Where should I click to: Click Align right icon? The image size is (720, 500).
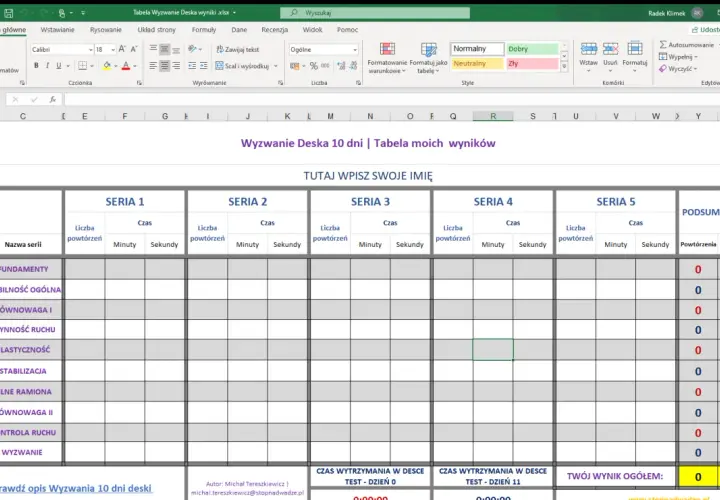(176, 66)
